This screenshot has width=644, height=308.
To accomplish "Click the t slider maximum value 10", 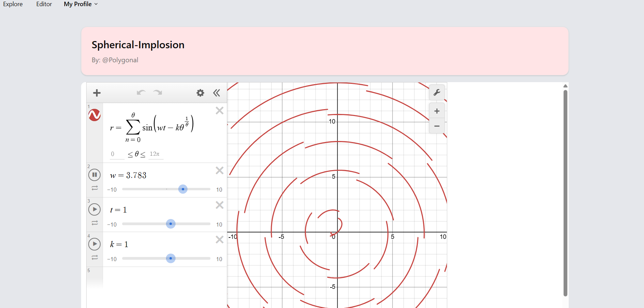I will pos(219,224).
